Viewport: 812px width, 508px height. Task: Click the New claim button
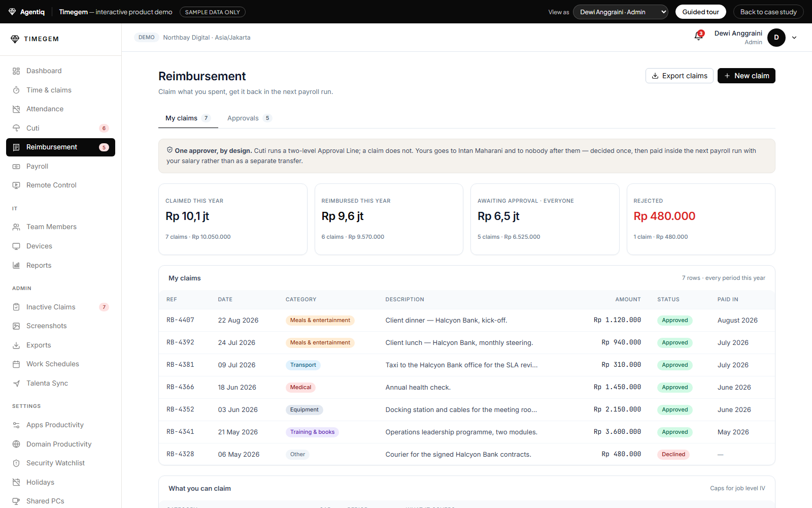coord(747,76)
